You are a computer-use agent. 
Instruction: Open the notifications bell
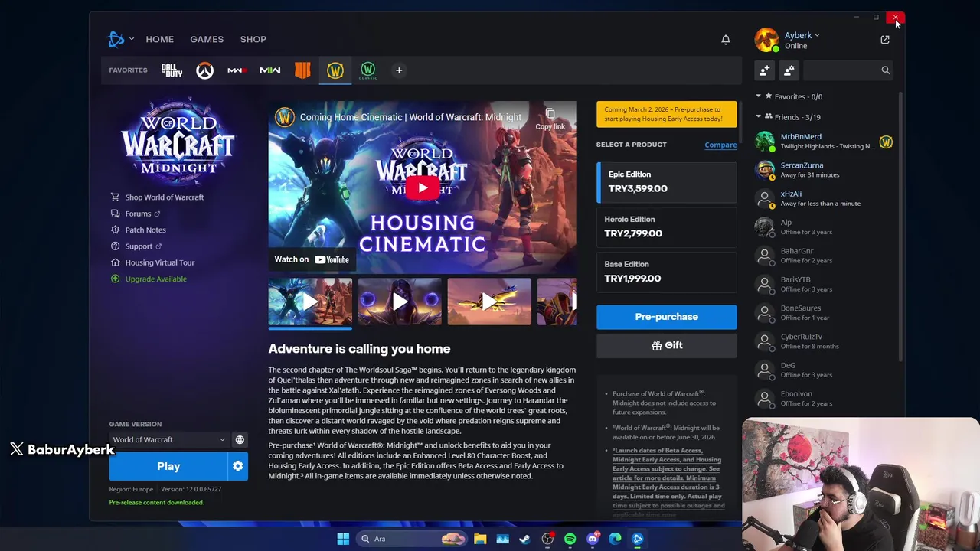tap(726, 39)
